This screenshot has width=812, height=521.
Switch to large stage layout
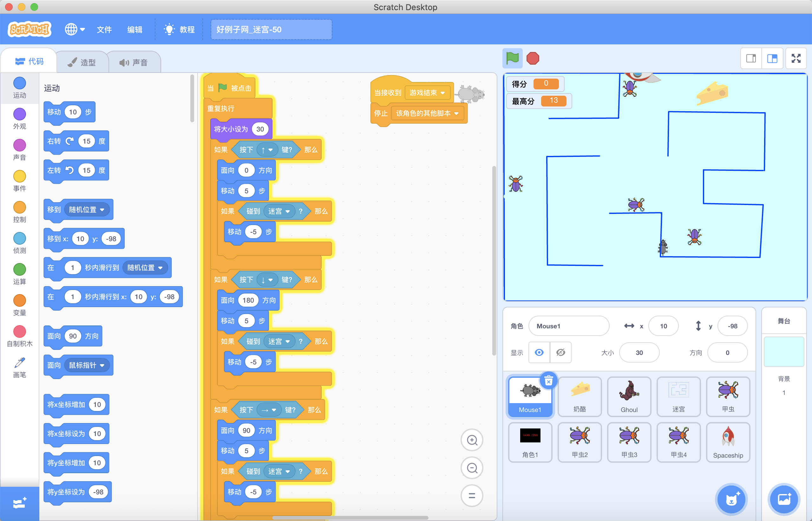[x=772, y=59]
